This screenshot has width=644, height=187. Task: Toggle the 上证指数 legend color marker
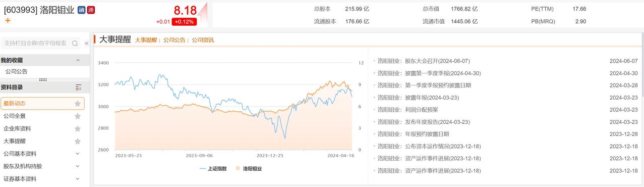click(203, 169)
